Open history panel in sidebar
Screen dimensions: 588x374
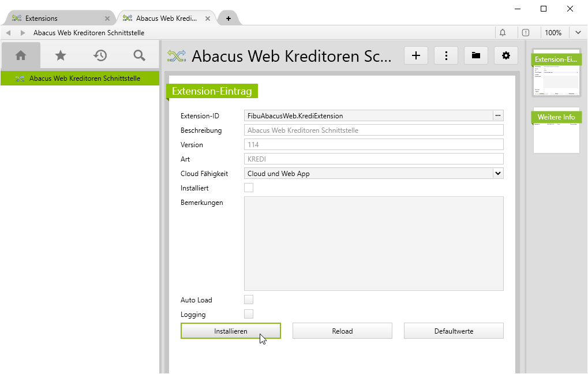100,55
